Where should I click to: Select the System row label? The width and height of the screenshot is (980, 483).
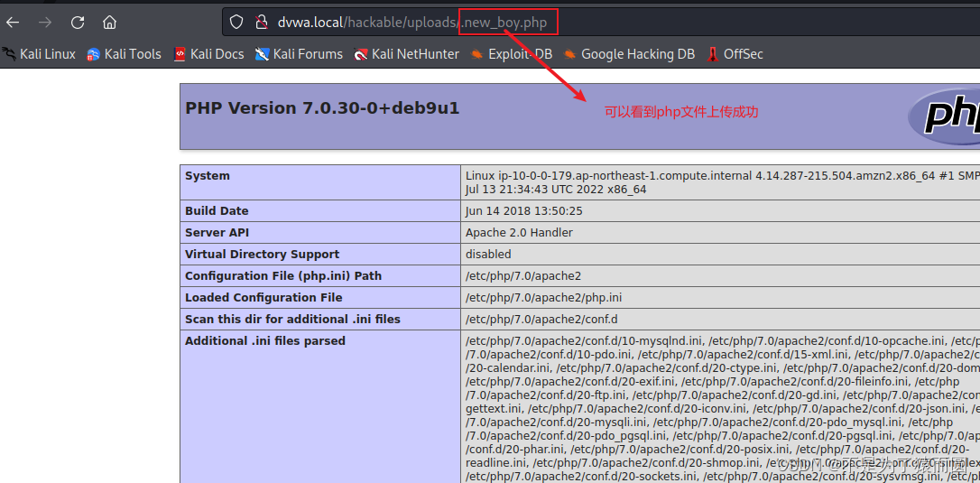[208, 176]
